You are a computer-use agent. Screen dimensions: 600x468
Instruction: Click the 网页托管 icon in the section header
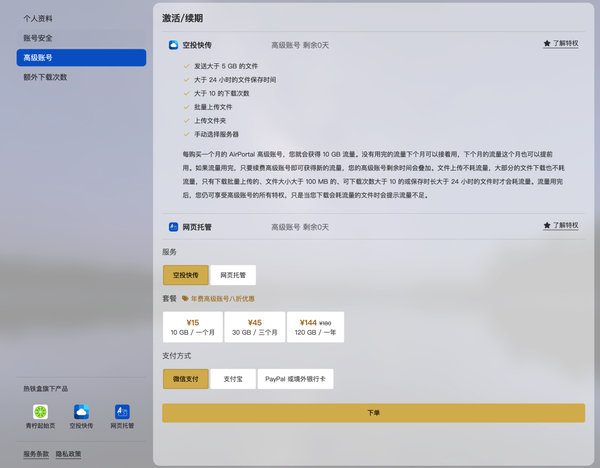pos(173,227)
